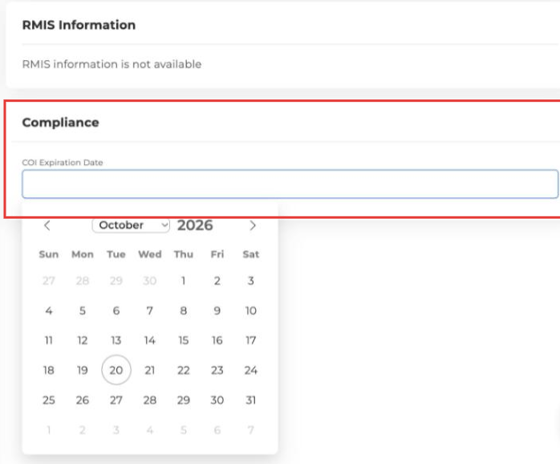Open the October month dropdown
Viewport: 560px width, 464px height.
131,225
